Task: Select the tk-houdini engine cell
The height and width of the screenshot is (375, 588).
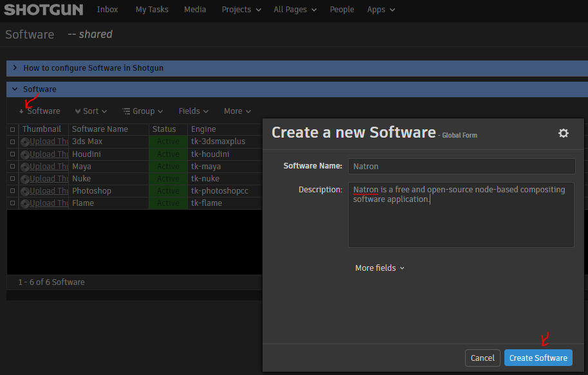Action: click(225, 154)
